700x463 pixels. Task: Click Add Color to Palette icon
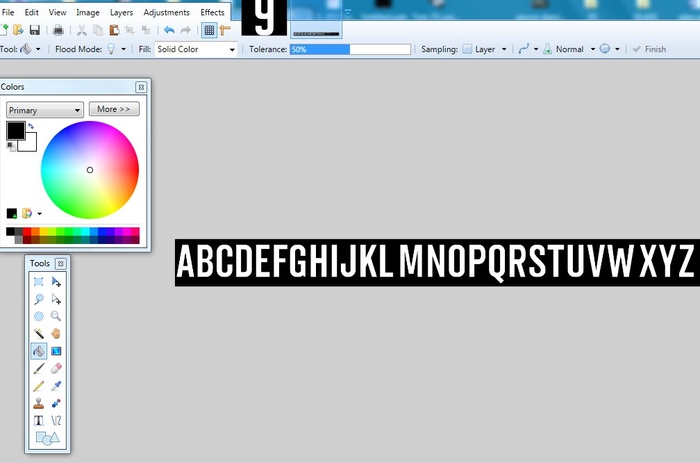[x=12, y=213]
